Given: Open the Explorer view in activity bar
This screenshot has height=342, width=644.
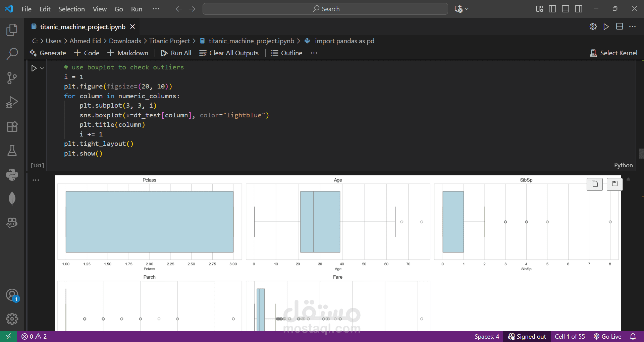Looking at the screenshot, I should tap(12, 30).
